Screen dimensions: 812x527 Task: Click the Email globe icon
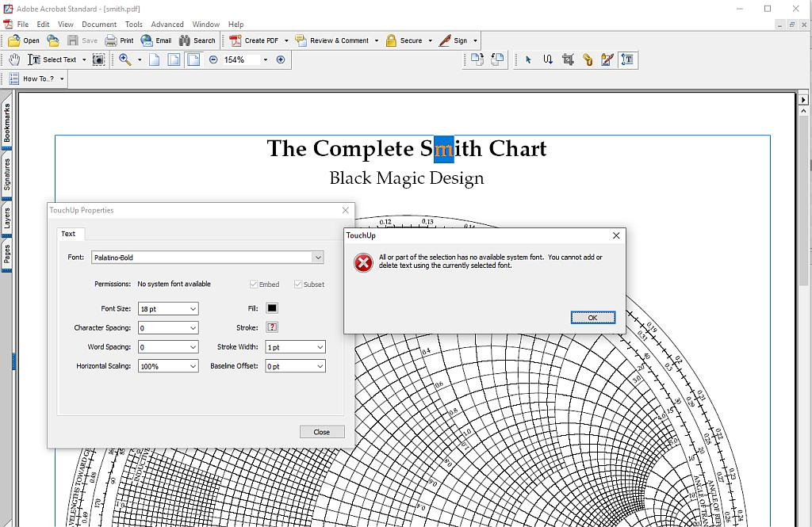point(147,40)
